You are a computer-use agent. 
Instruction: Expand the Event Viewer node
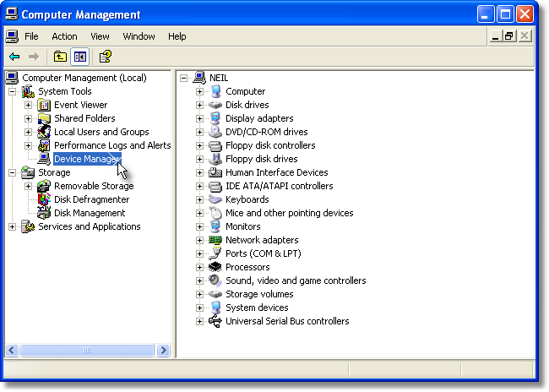pyautogui.click(x=28, y=105)
